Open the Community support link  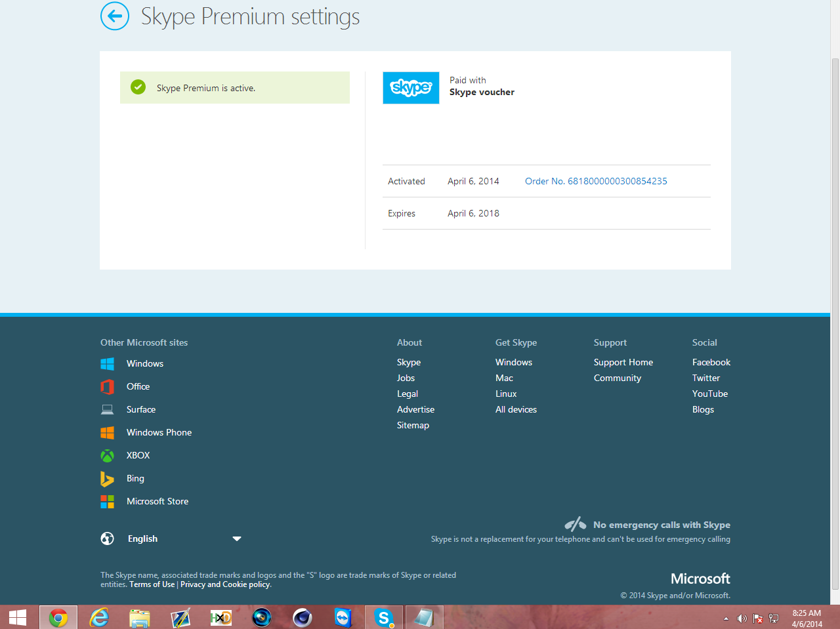click(618, 378)
